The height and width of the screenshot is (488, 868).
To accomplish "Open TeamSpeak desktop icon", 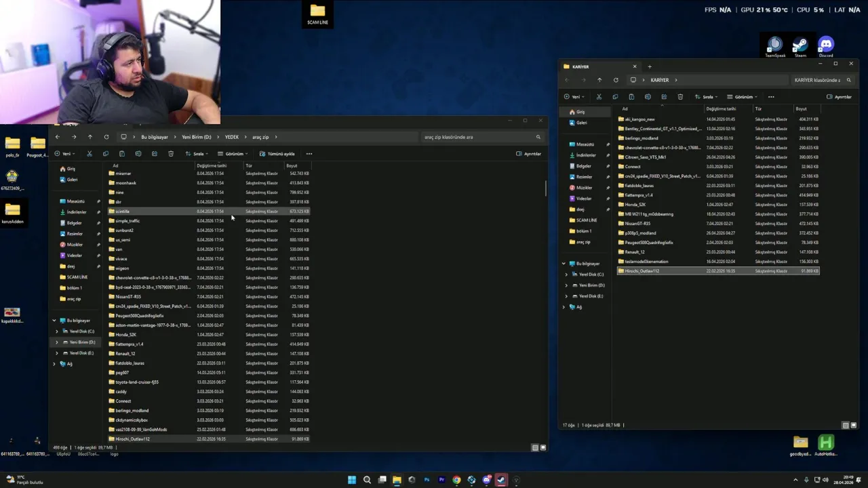I will pyautogui.click(x=775, y=47).
